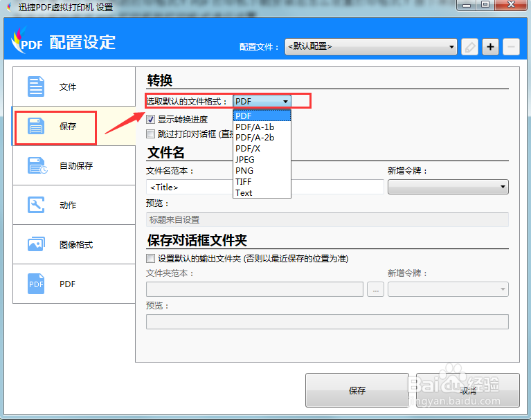The image size is (531, 420).
Task: Click the PDF logo in header
Action: [27, 42]
